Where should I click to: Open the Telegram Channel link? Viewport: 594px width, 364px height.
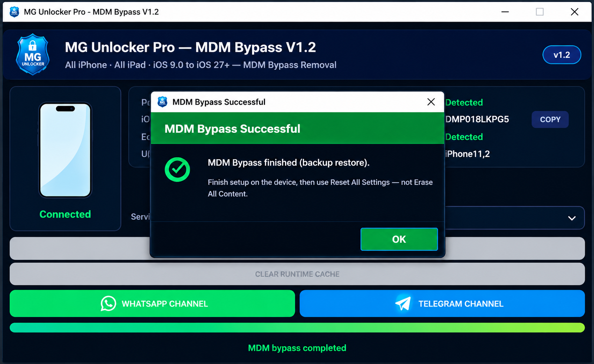[x=442, y=304]
